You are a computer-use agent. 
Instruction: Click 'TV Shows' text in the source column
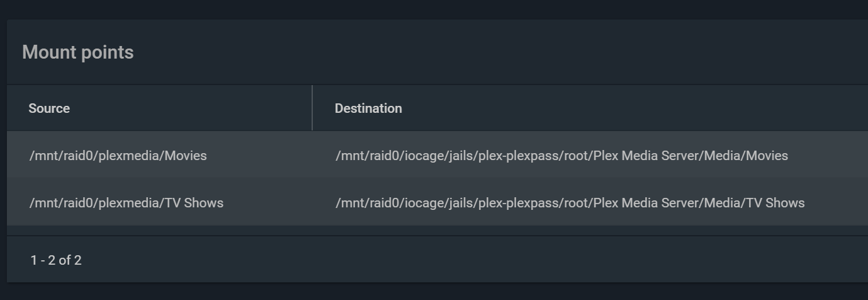tap(194, 203)
